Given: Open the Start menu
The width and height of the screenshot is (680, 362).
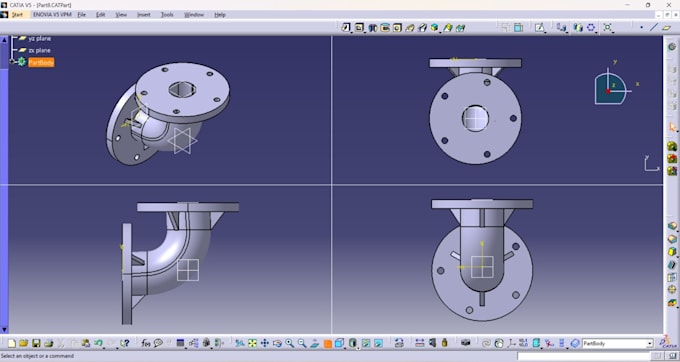Looking at the screenshot, I should [x=17, y=15].
